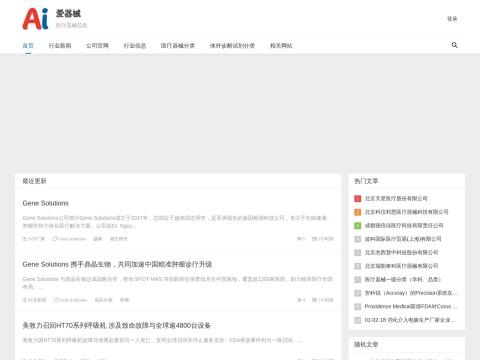Image resolution: width=480 pixels, height=360 pixels.
Task: Open the "Gene Solutions 携手鼎晶生物" article
Action: coord(117,264)
